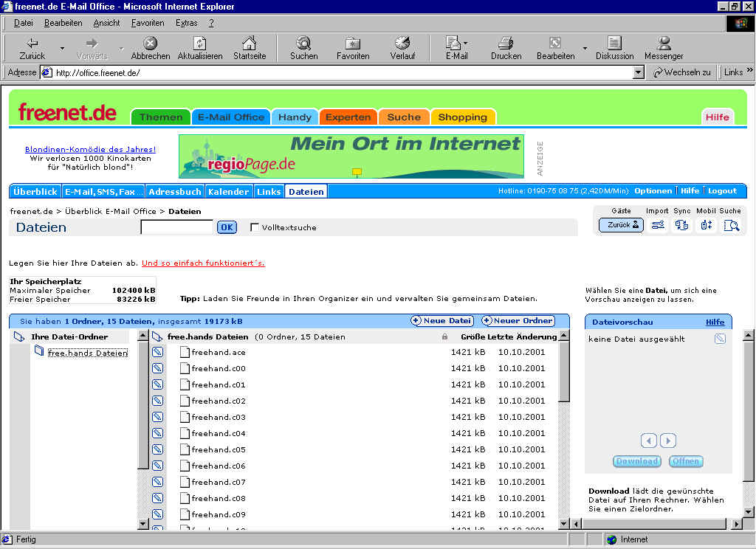Screen dimensions: 756x549
Task: Click the Sync icon
Action: [681, 225]
